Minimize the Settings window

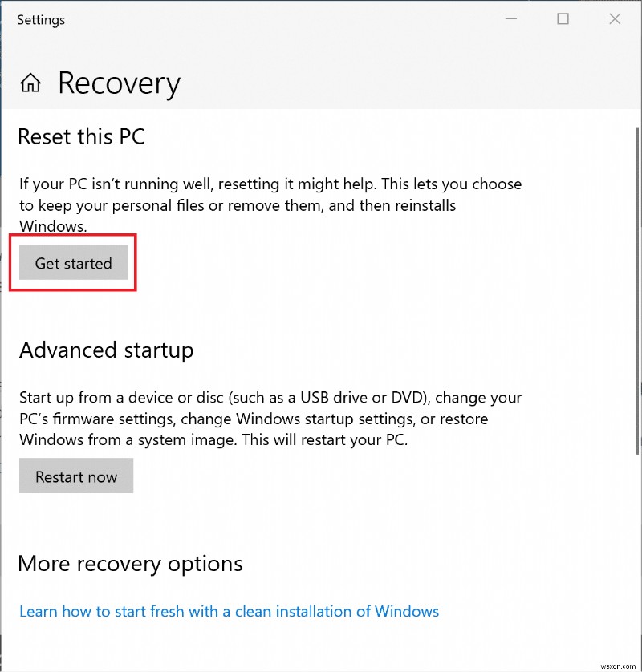pos(511,18)
